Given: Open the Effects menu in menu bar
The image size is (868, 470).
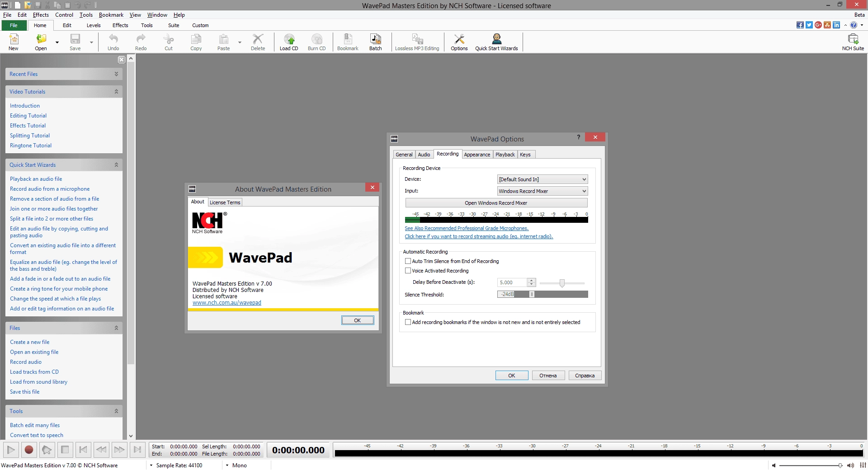Looking at the screenshot, I should click(x=41, y=15).
